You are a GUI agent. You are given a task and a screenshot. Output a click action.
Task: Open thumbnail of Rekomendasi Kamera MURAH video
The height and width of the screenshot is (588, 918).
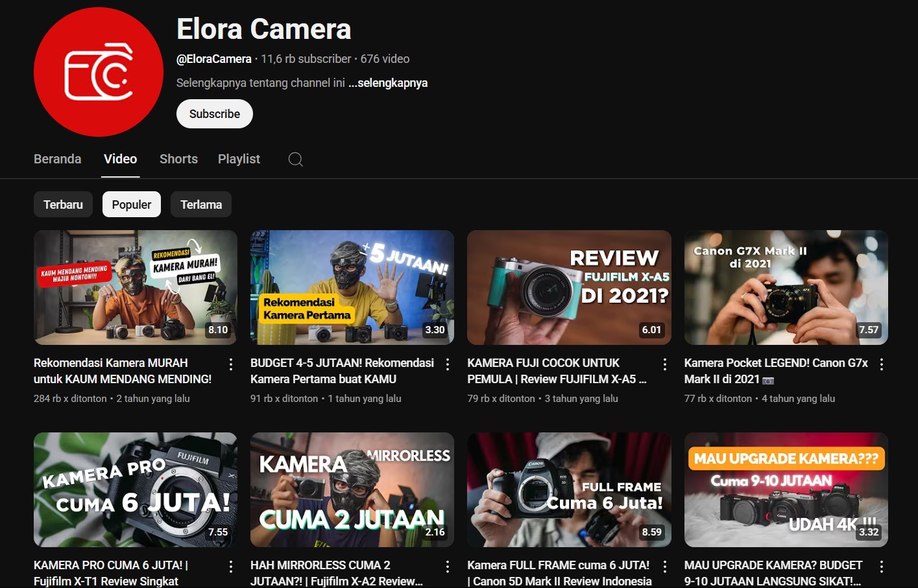pyautogui.click(x=136, y=287)
